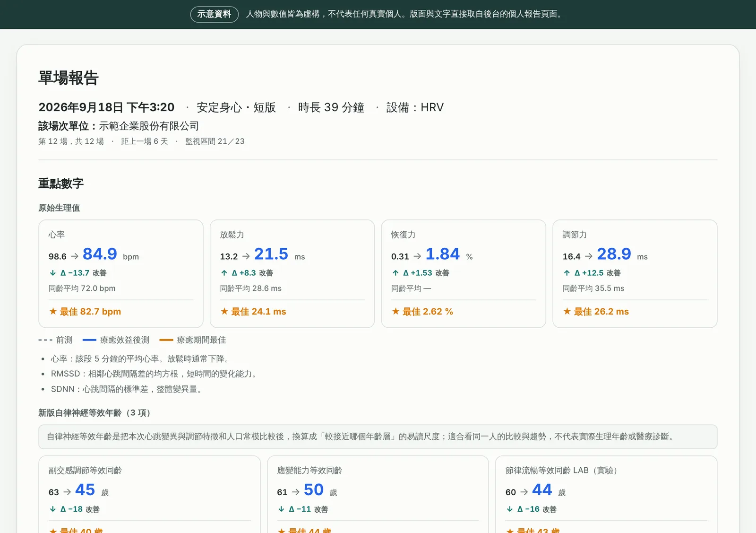This screenshot has width=756, height=533.
Task: Click the regulation value 28.9
Action: click(x=614, y=254)
